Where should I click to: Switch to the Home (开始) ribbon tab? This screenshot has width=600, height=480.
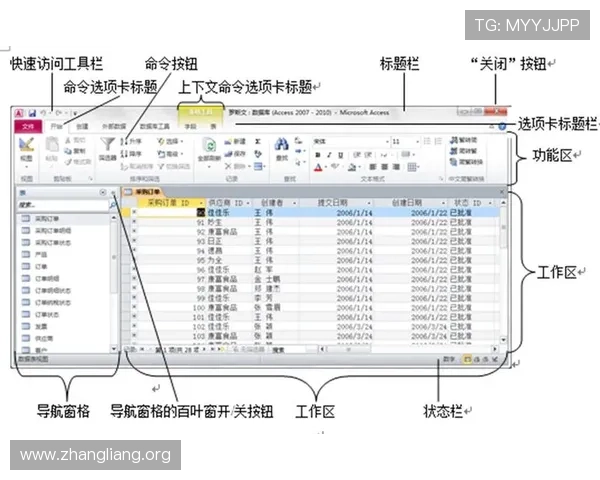point(57,126)
